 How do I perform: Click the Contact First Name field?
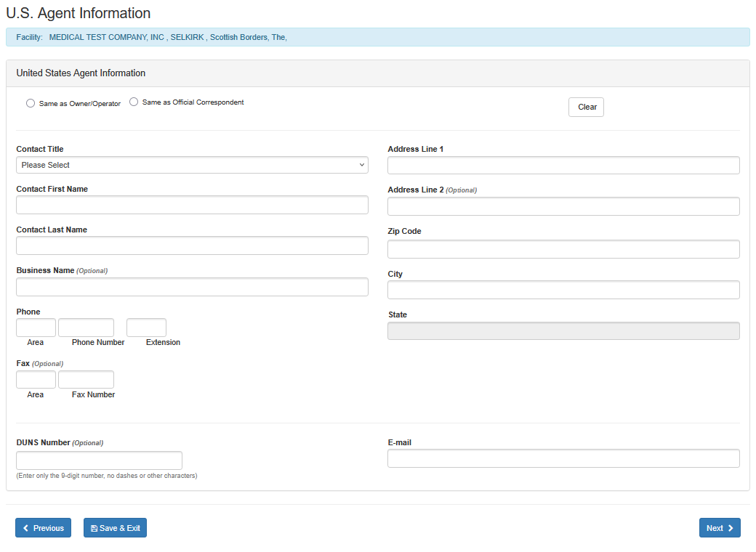pos(192,205)
